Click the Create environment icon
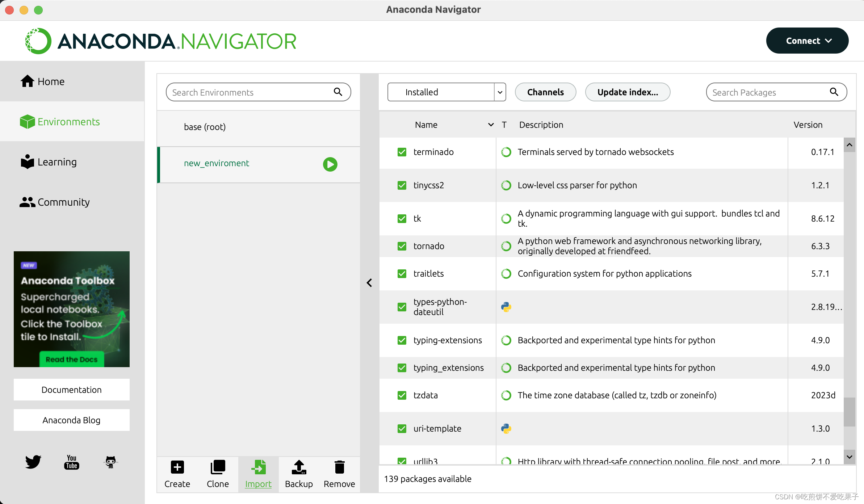 coord(177,467)
